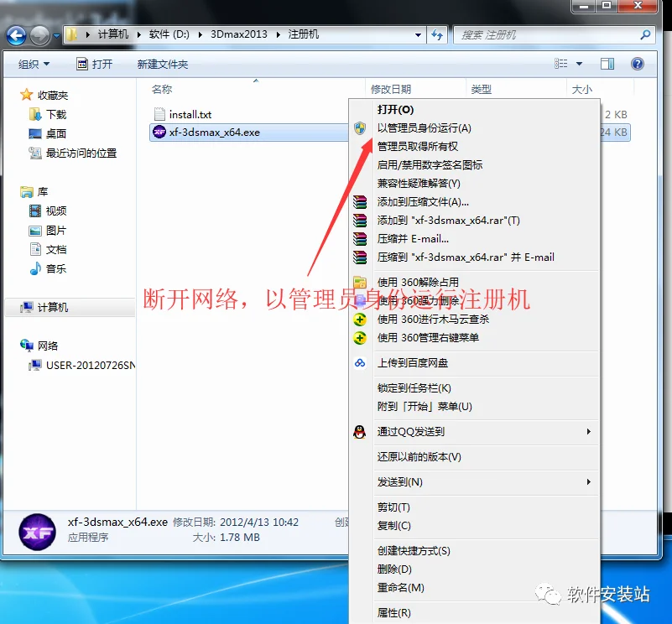The width and height of the screenshot is (672, 624).
Task: Choose 还原以前的版本(V) menu entry
Action: tap(475, 457)
